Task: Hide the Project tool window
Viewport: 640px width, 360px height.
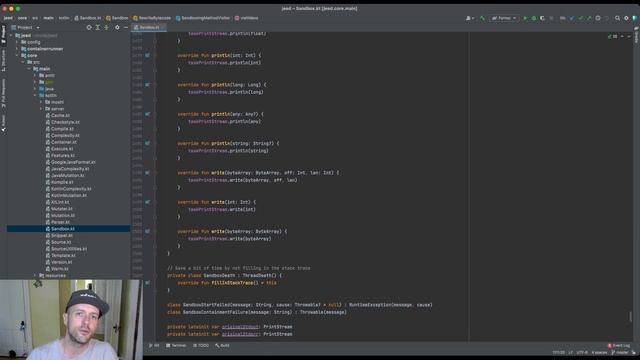Action: point(126,27)
